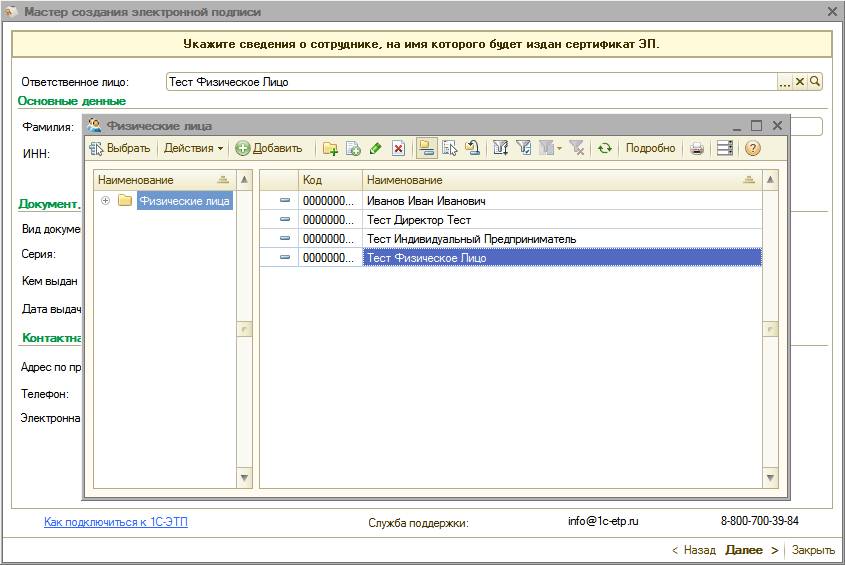The image size is (845, 565).
Task: Toggle the hierarchical view icon
Action: 427,148
